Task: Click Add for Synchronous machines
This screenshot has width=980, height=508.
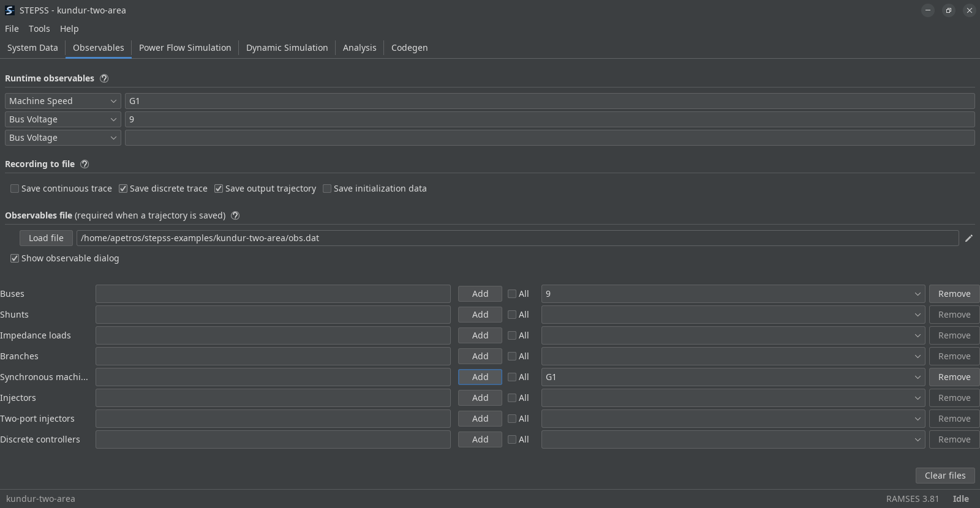Action: 480,377
